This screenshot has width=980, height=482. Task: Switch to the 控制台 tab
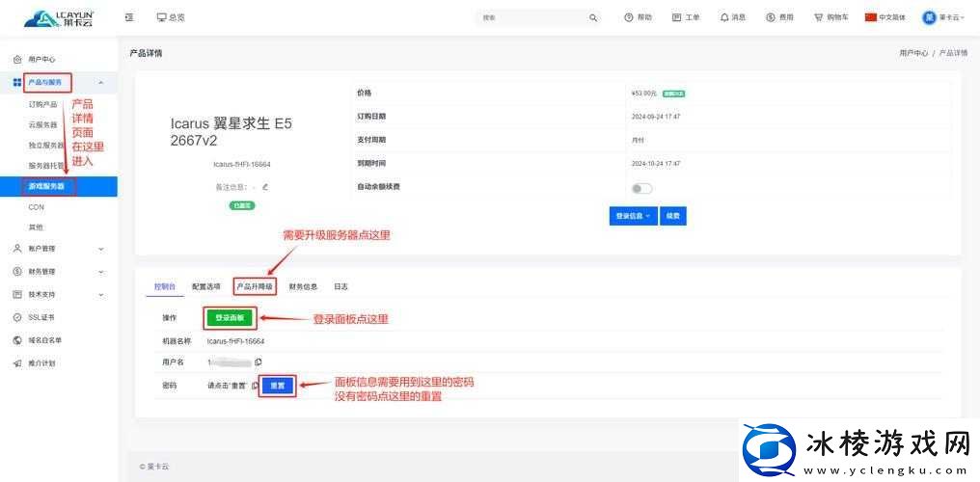click(x=165, y=286)
